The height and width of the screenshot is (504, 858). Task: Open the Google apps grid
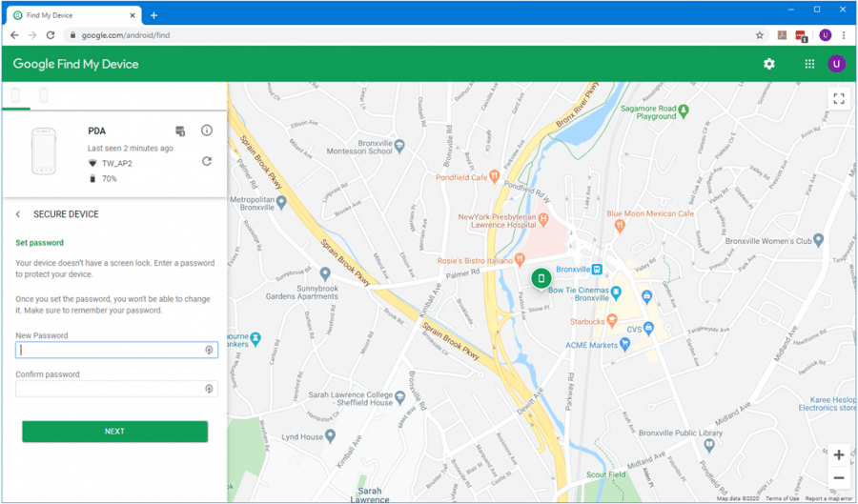(x=809, y=64)
